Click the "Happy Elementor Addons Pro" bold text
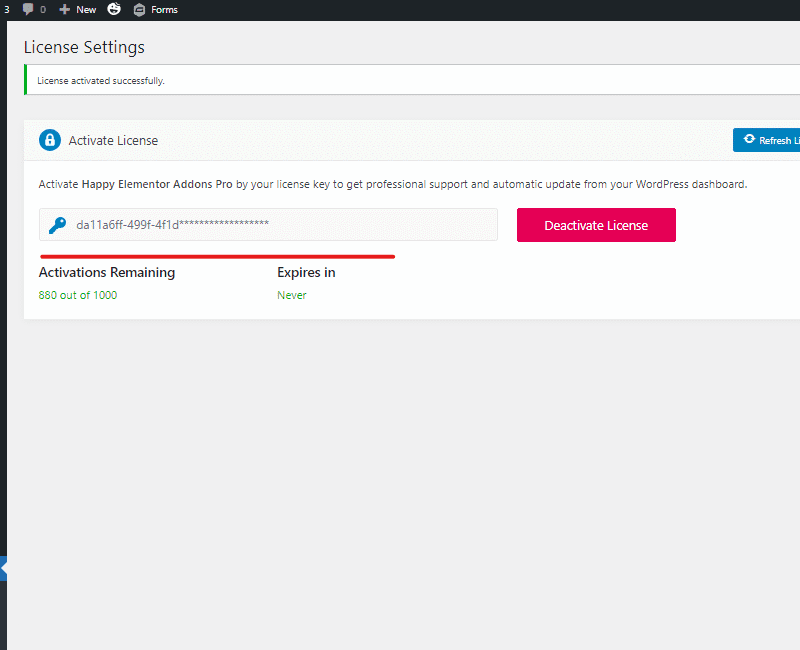The width and height of the screenshot is (800, 650). (157, 184)
